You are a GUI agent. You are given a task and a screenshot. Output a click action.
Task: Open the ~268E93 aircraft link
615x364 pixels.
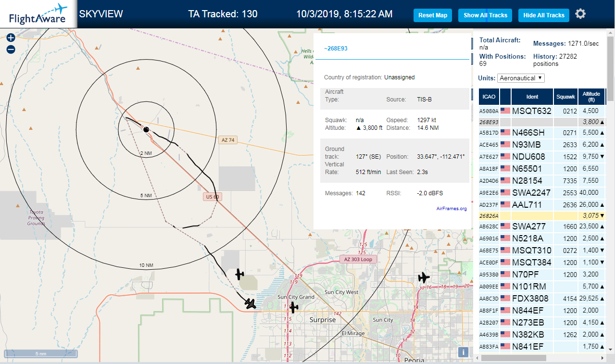click(336, 49)
